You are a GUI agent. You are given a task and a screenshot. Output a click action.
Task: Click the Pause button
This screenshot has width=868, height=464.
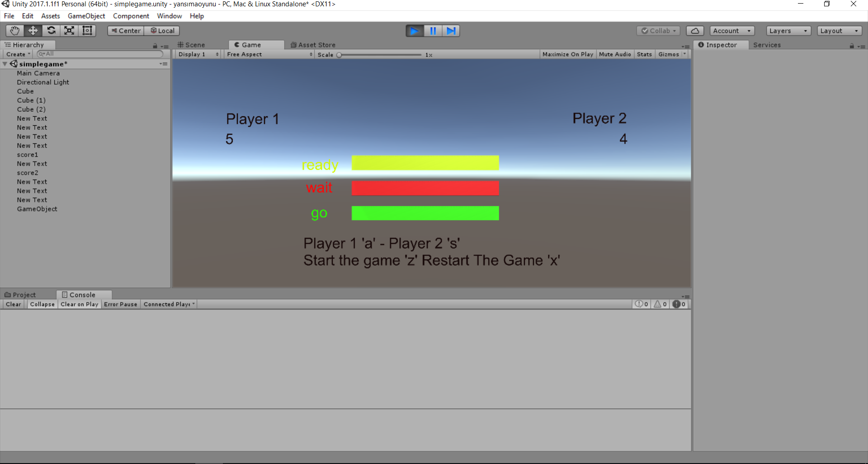tap(433, 31)
